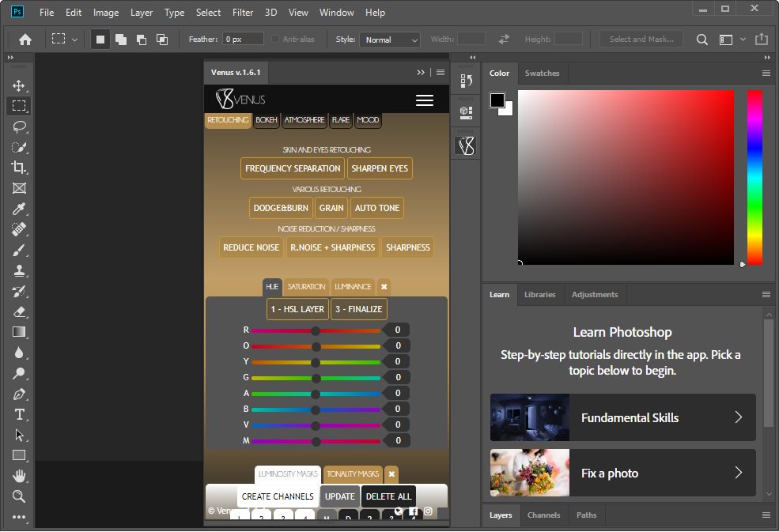Screen dimensions: 779x532
Task: Select the Eyedropper tool
Action: tap(19, 209)
